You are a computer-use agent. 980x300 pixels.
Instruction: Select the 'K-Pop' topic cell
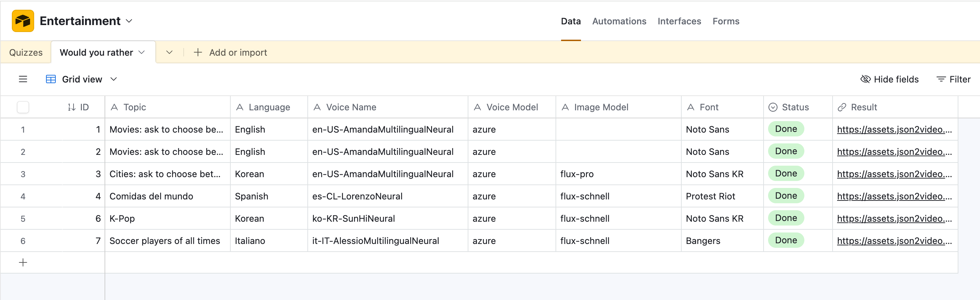(167, 219)
